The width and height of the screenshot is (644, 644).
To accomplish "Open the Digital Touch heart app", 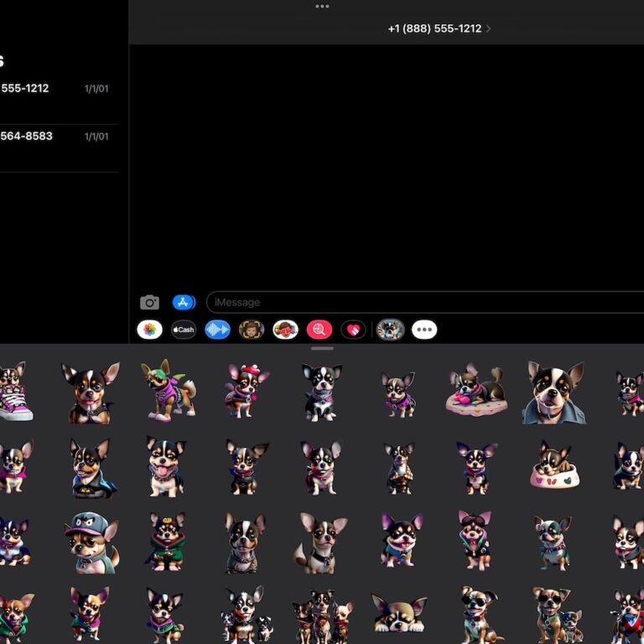I will tap(353, 330).
